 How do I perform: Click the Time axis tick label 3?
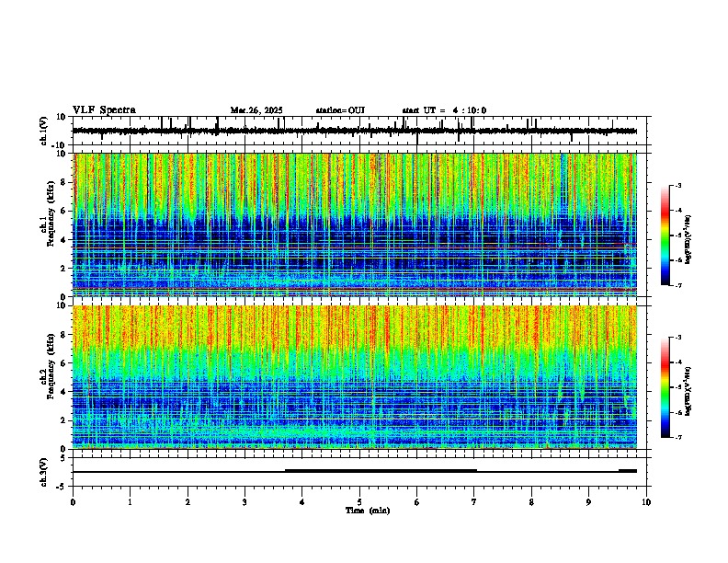245,502
